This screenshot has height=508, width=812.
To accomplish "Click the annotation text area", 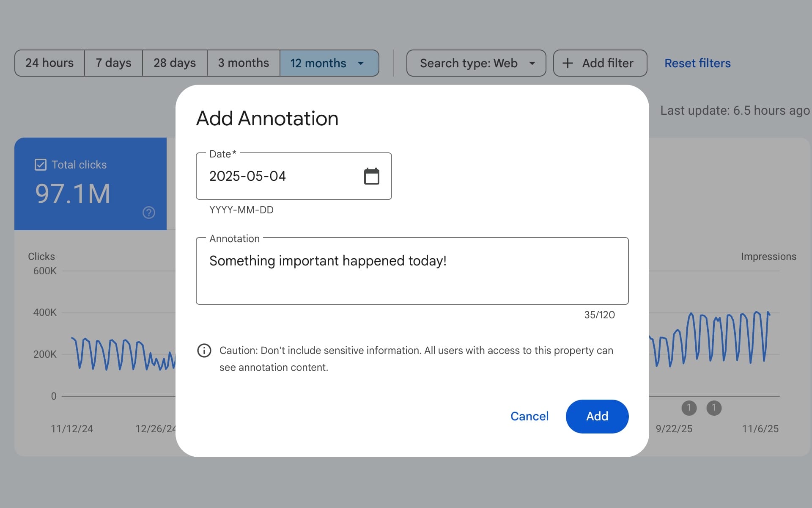I will tap(412, 271).
